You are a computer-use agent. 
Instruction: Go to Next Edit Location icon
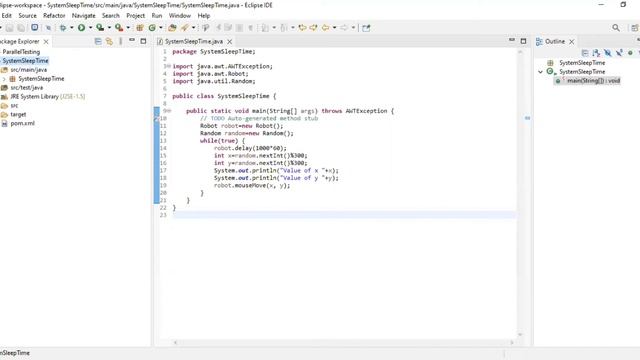(x=313, y=28)
